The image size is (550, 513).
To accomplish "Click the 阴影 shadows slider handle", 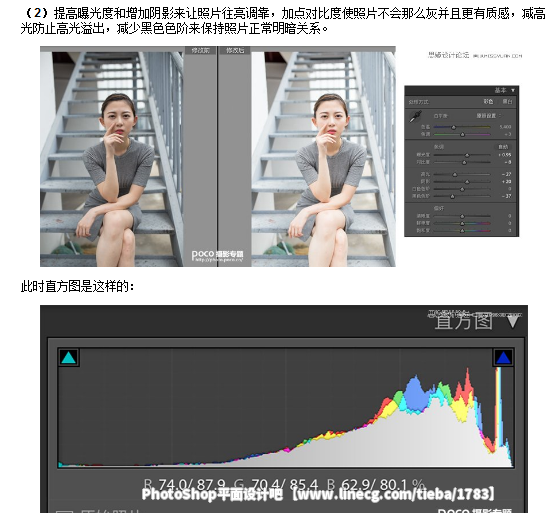I will point(467,182).
